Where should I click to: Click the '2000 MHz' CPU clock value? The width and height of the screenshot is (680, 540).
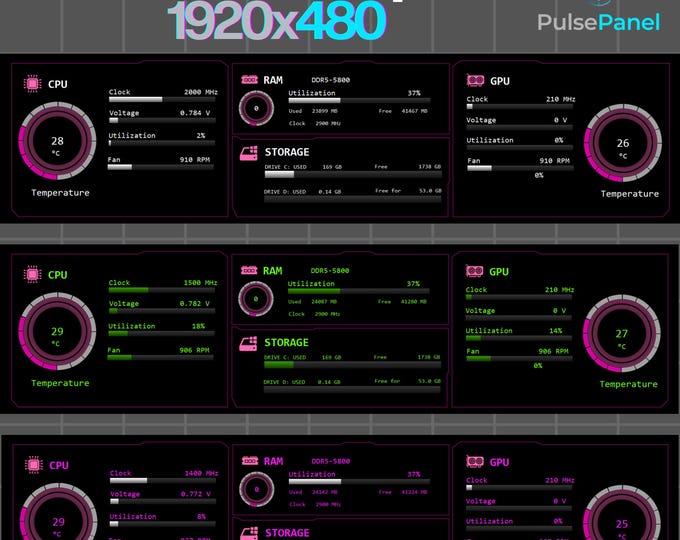click(201, 92)
